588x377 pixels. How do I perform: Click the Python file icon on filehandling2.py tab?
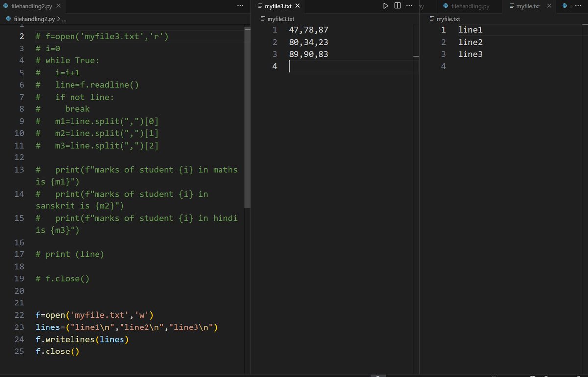tap(6, 6)
